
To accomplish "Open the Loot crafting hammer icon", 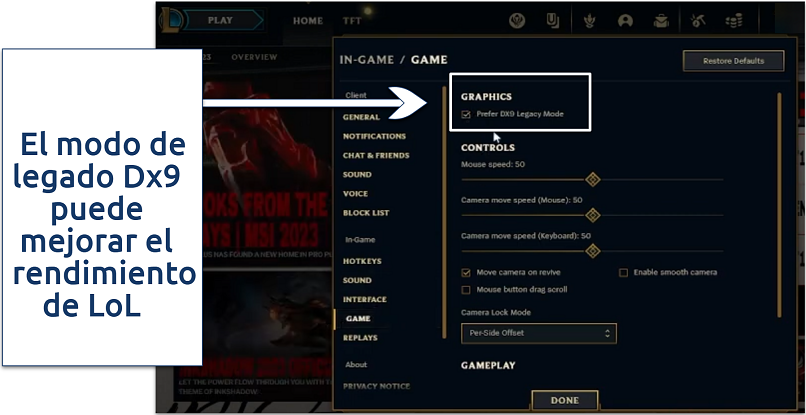I will [698, 21].
